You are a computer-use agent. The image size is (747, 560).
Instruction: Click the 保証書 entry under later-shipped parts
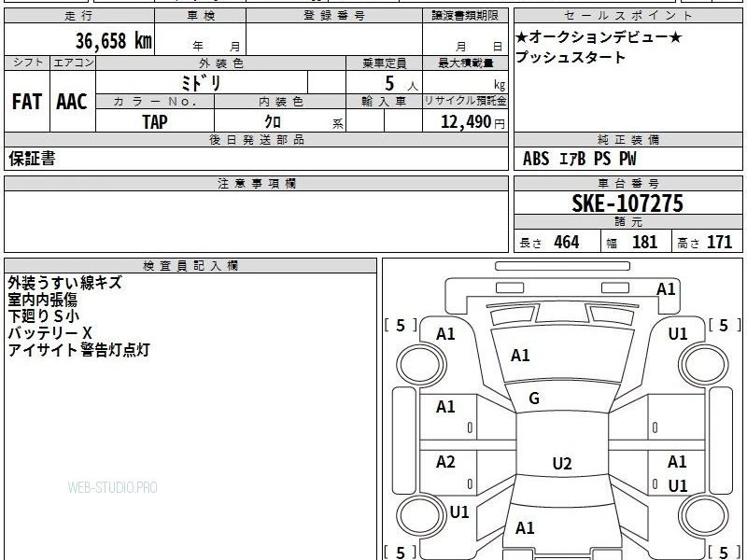[32, 159]
